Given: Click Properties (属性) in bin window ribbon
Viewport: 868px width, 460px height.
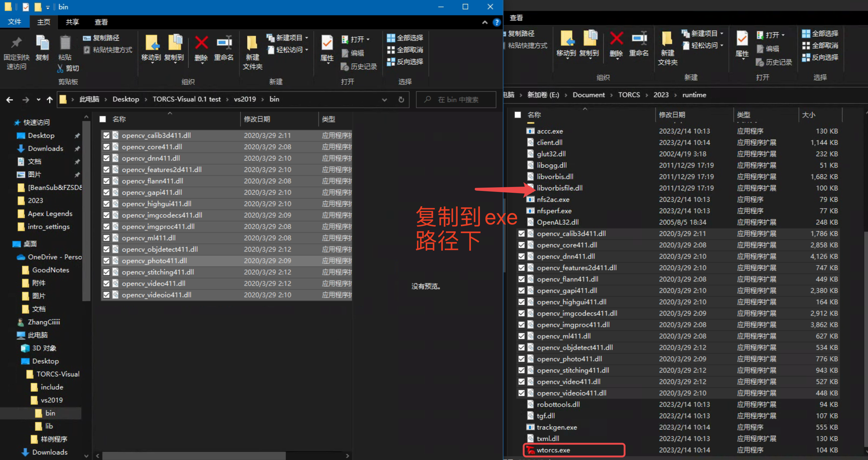Looking at the screenshot, I should click(327, 50).
